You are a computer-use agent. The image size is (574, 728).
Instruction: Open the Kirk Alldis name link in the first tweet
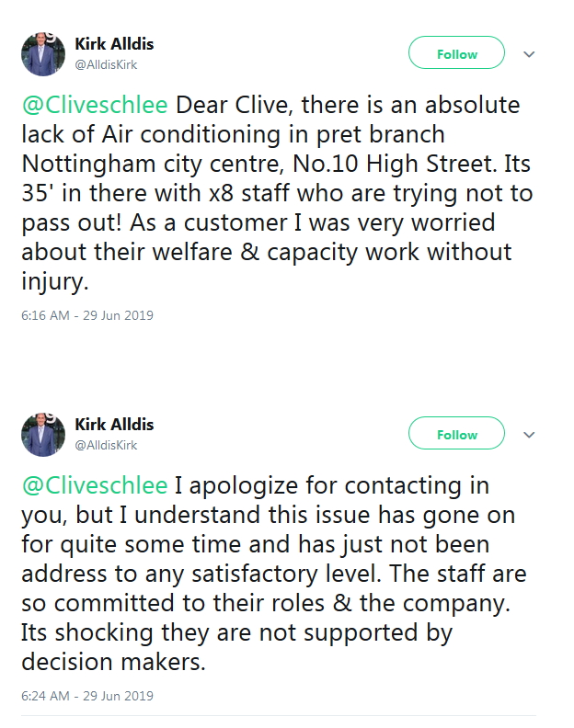coord(114,44)
